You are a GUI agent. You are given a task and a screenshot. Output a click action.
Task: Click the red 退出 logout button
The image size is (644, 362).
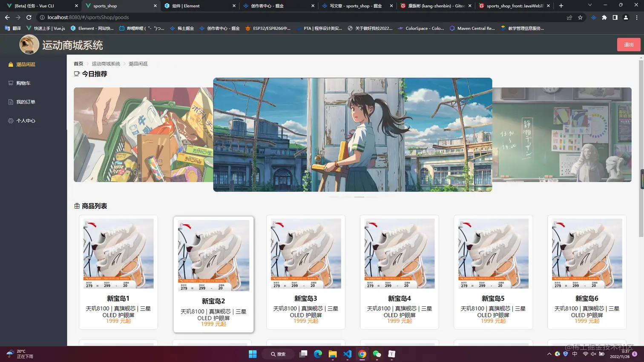(629, 45)
